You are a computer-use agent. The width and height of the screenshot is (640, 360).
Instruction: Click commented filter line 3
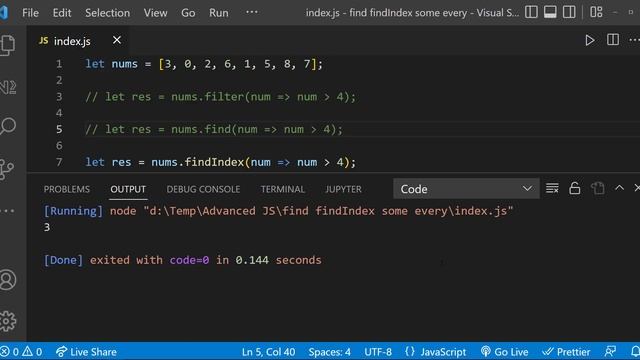point(220,97)
